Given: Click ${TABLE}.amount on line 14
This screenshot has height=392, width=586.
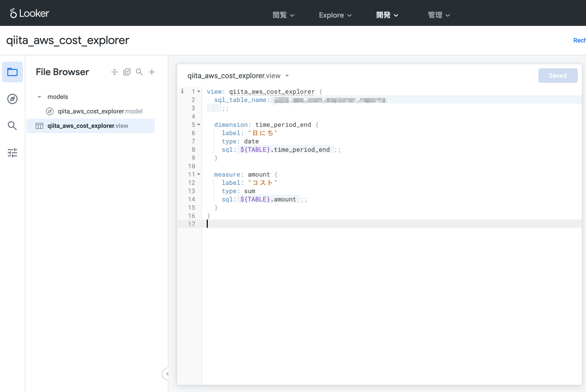Looking at the screenshot, I should click(x=268, y=199).
